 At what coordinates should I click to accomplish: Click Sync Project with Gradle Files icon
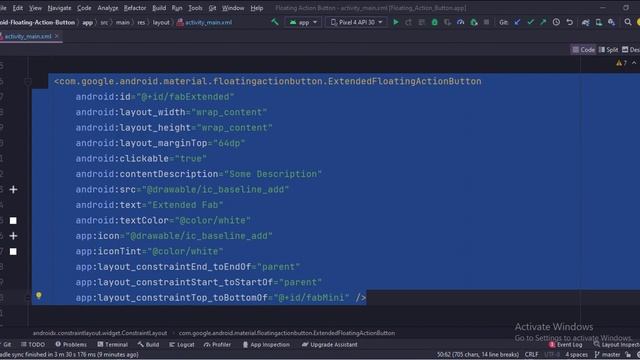pos(586,22)
